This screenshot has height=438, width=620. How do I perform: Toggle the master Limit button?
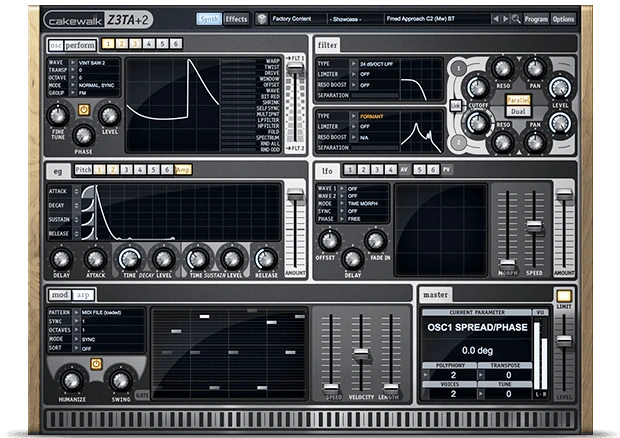564,296
